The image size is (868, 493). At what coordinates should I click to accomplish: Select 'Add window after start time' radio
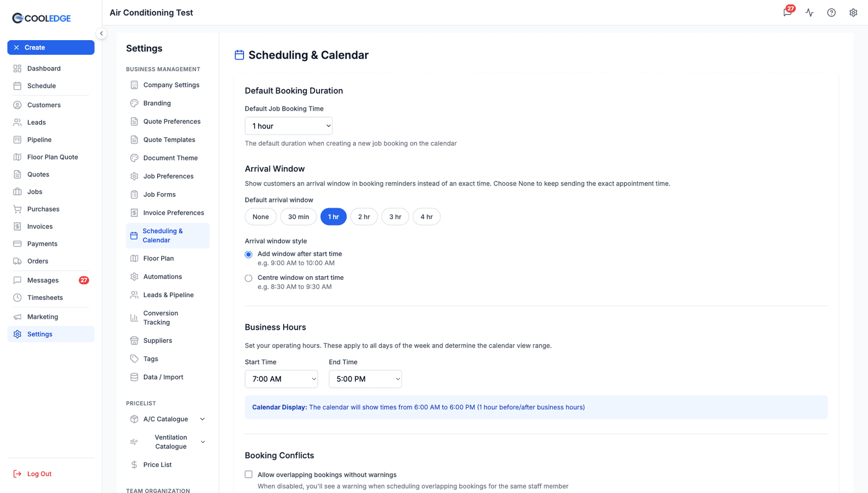(x=248, y=254)
